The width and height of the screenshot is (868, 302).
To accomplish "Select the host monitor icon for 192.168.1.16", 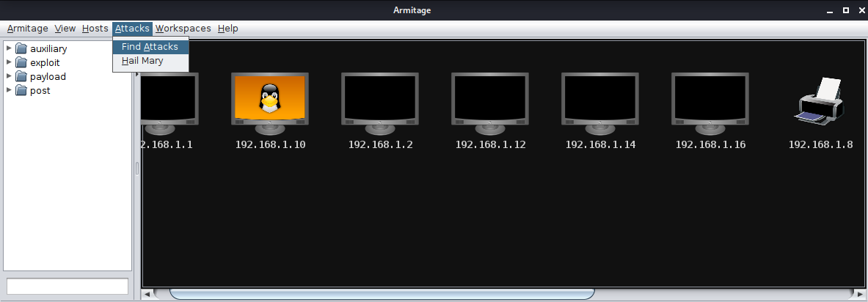I will [x=710, y=103].
